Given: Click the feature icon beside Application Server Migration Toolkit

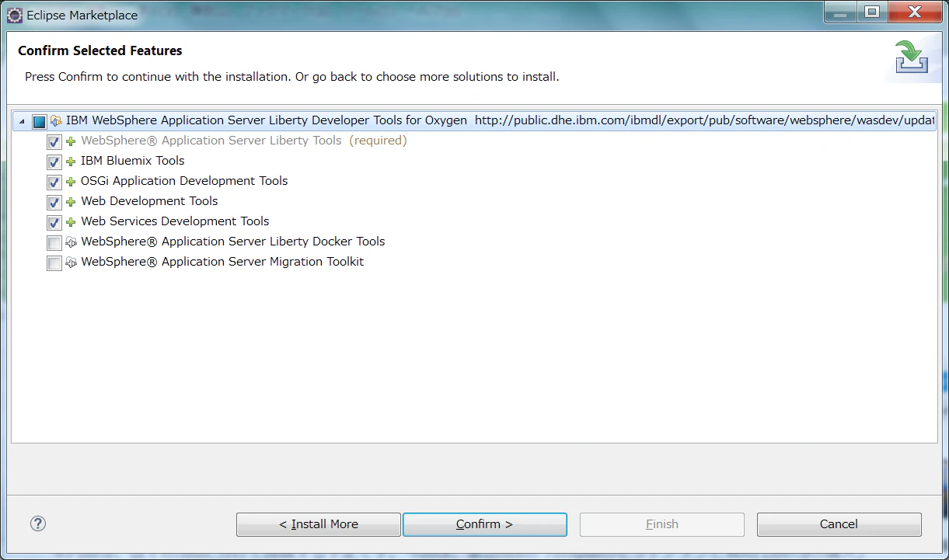Looking at the screenshot, I should tap(71, 263).
